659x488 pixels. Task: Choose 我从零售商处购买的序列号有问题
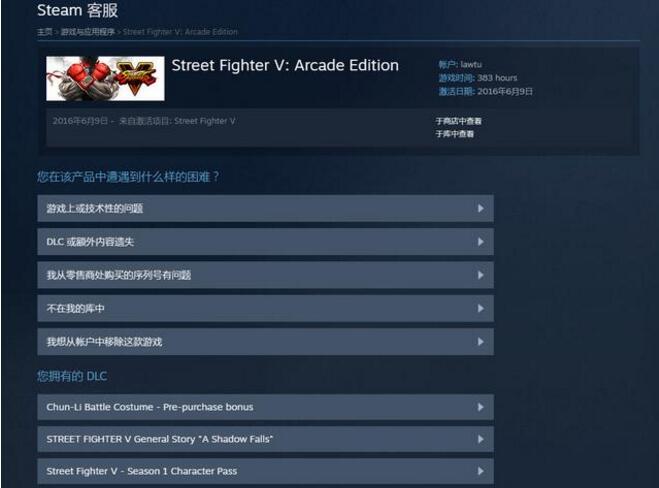click(x=265, y=275)
